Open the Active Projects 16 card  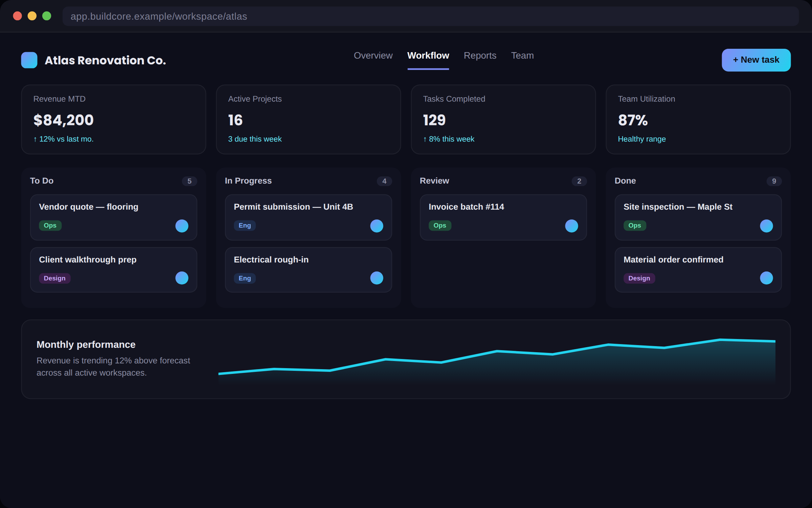click(x=309, y=120)
